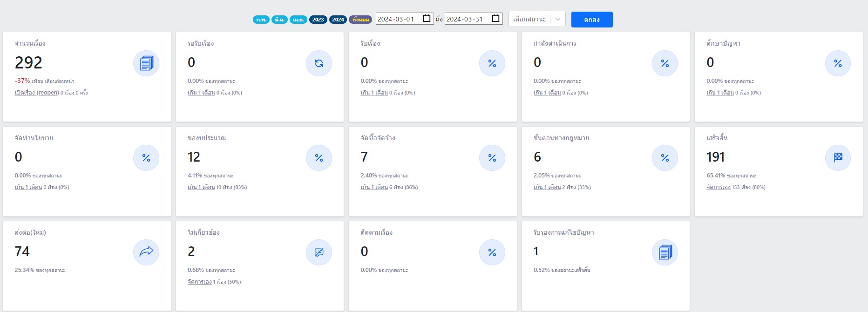The image size is (868, 312).
Task: Select the 2023 year filter pill
Action: tap(318, 20)
